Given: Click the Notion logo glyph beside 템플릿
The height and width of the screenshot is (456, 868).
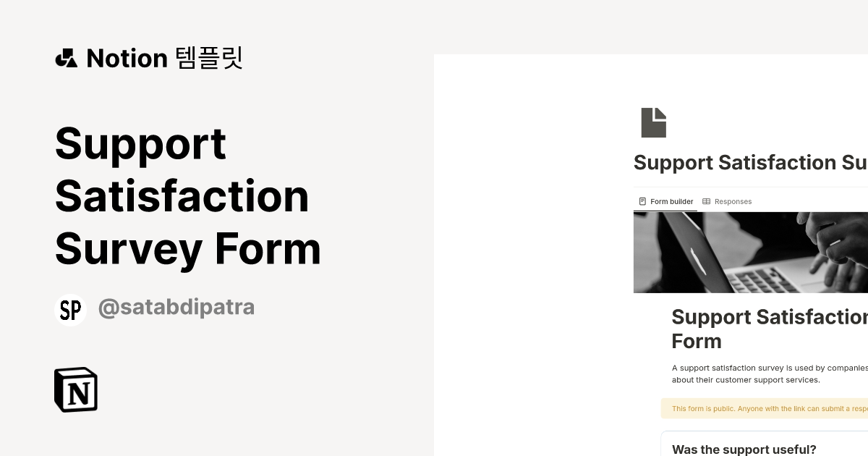Looking at the screenshot, I should click(67, 58).
